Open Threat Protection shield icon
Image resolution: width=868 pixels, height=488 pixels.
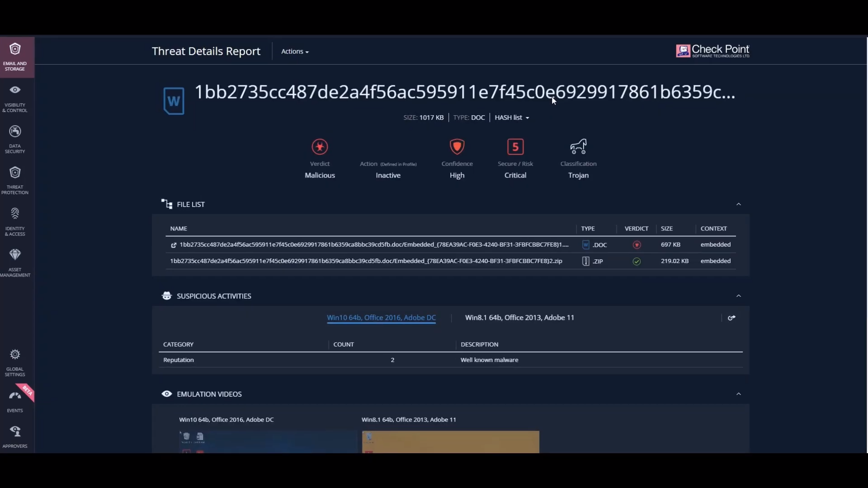click(15, 173)
